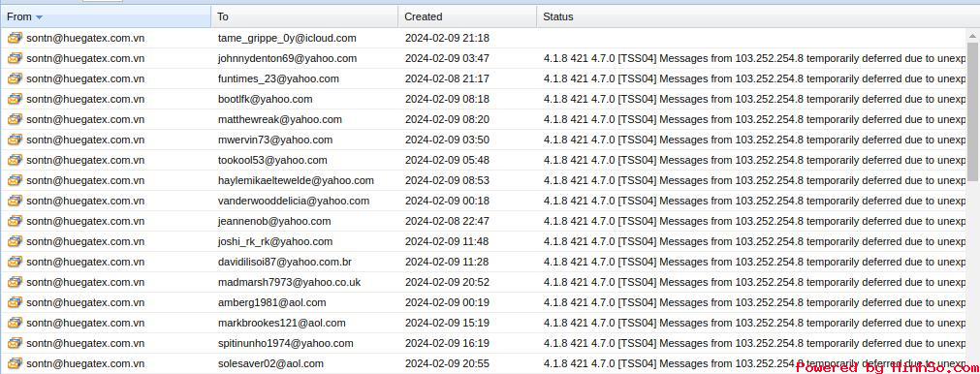This screenshot has height=374, width=980.
Task: Click the mail icon for tookool53@yahoo.com row
Action: pyautogui.click(x=15, y=160)
